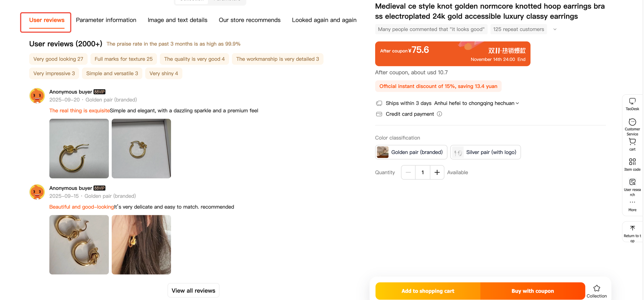Open the earring-on-ear review photo

click(x=141, y=245)
